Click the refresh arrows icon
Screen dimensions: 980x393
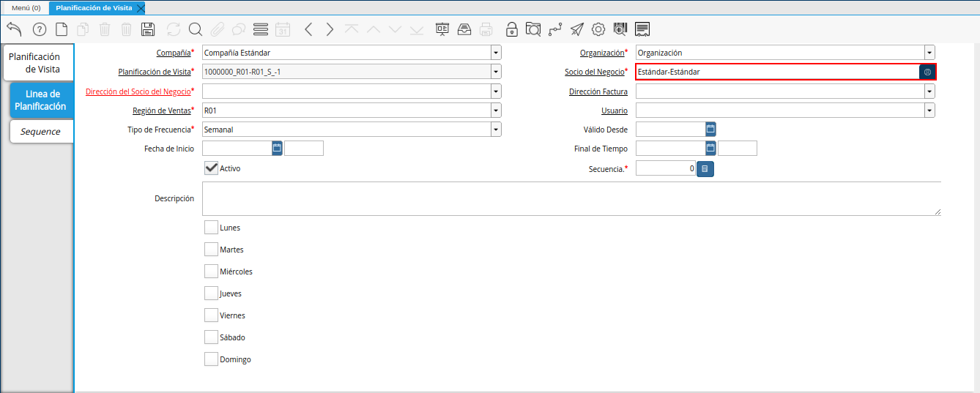(x=174, y=29)
